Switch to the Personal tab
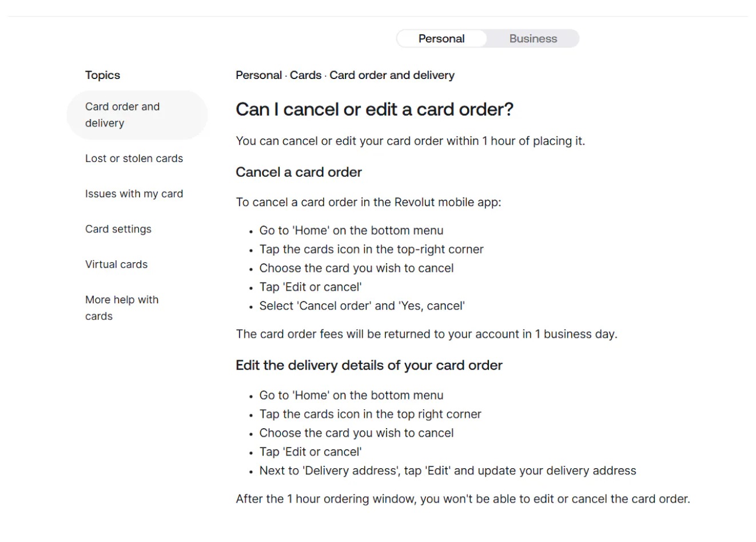This screenshot has height=542, width=756. (x=441, y=39)
